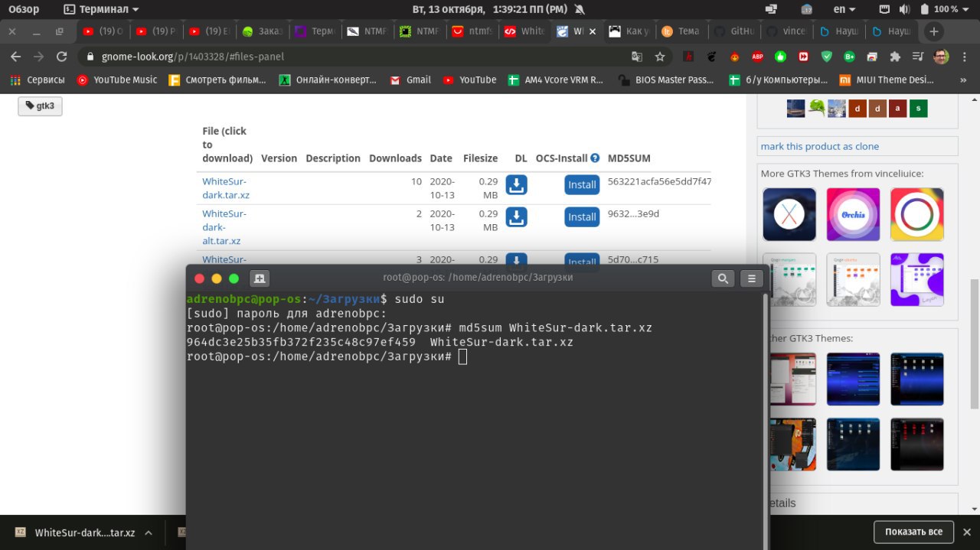Click the site lock icon in address bar
980x550 pixels.
click(x=90, y=57)
